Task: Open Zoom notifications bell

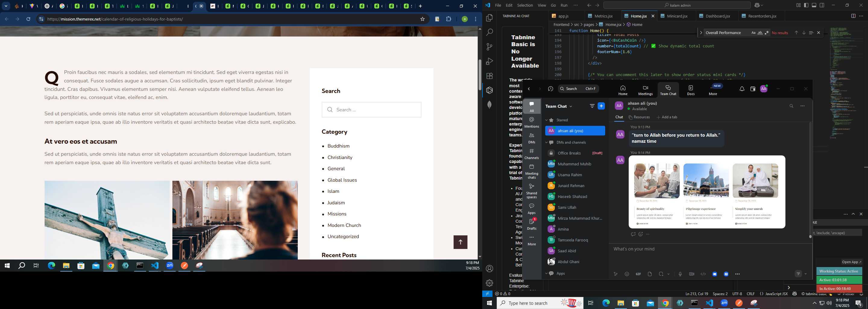Action: (x=742, y=89)
